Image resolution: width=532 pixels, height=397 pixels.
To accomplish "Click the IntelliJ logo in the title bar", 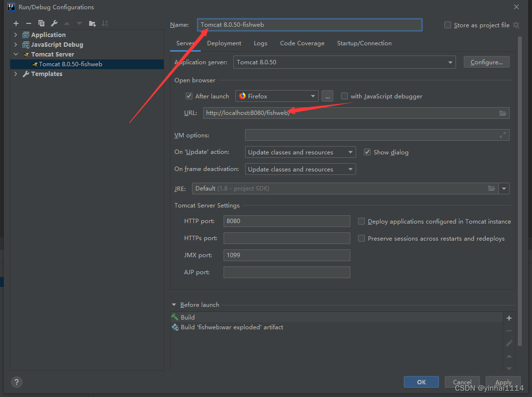I will [x=11, y=7].
